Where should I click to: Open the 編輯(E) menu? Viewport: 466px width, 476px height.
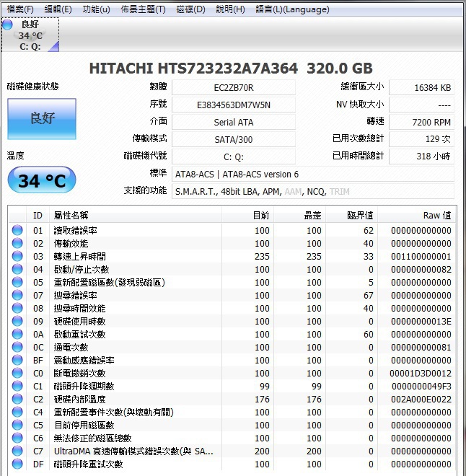58,9
